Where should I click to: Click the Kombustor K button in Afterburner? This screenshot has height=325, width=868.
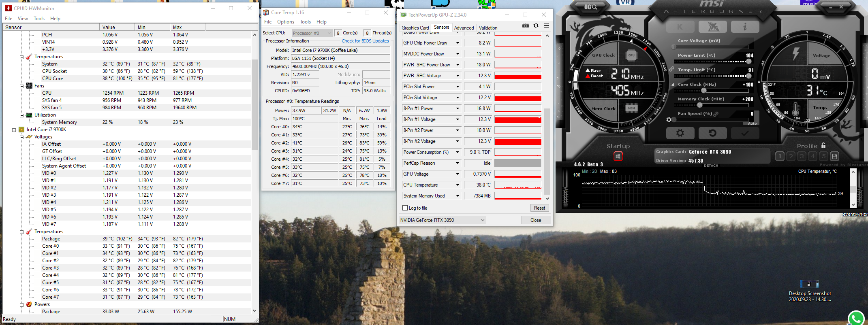tap(680, 27)
